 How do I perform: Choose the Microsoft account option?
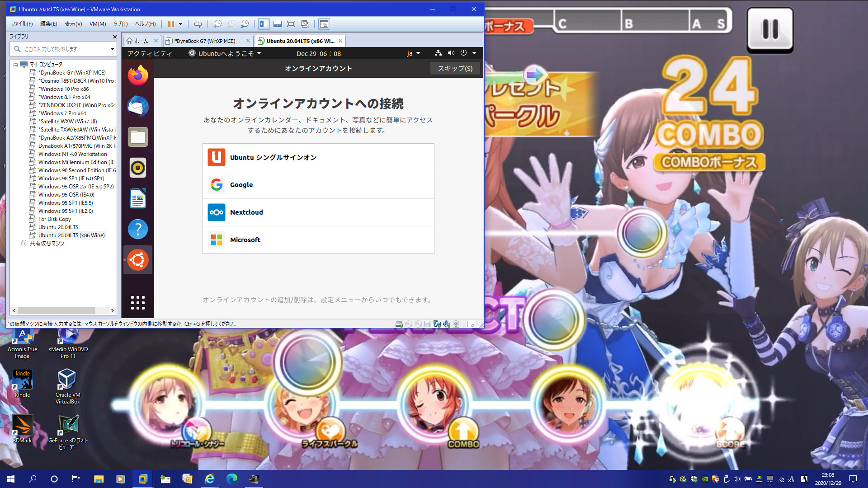coord(318,240)
